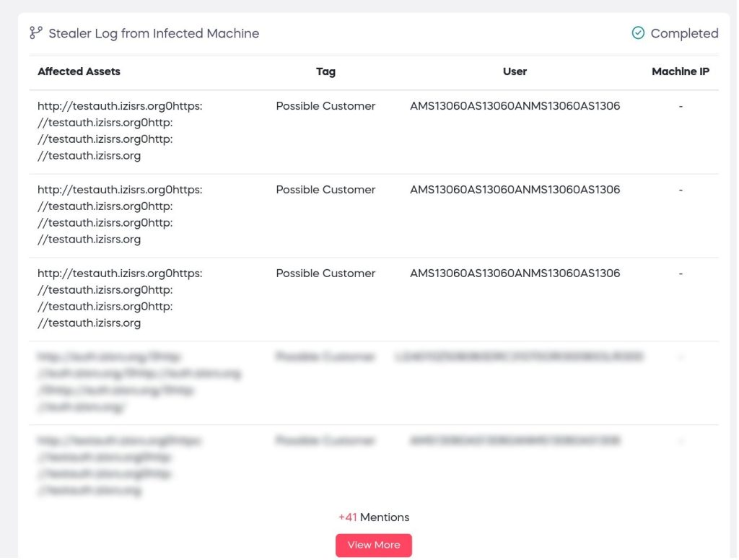Select the Machine IP column header
Image resolution: width=739 pixels, height=560 pixels.
coord(680,71)
